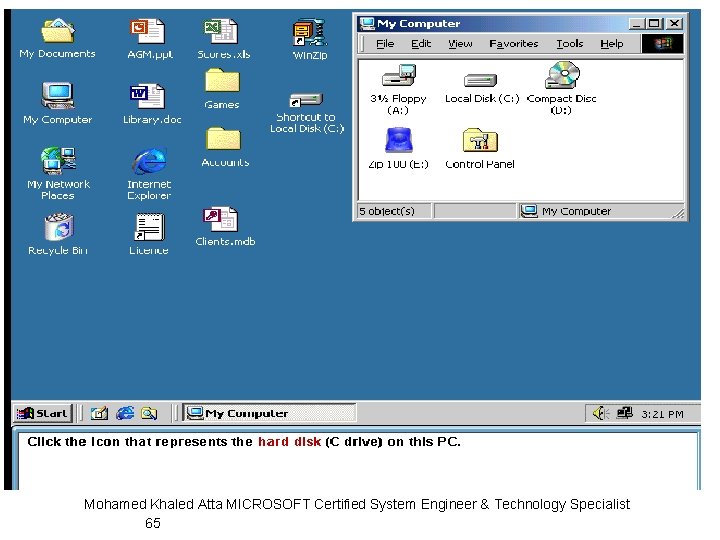Click the My Computer title bar icon
Screen dimensions: 720x540
[x=367, y=23]
